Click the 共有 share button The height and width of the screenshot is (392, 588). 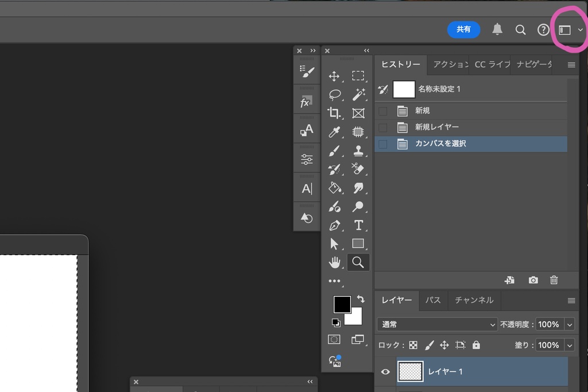(x=464, y=29)
